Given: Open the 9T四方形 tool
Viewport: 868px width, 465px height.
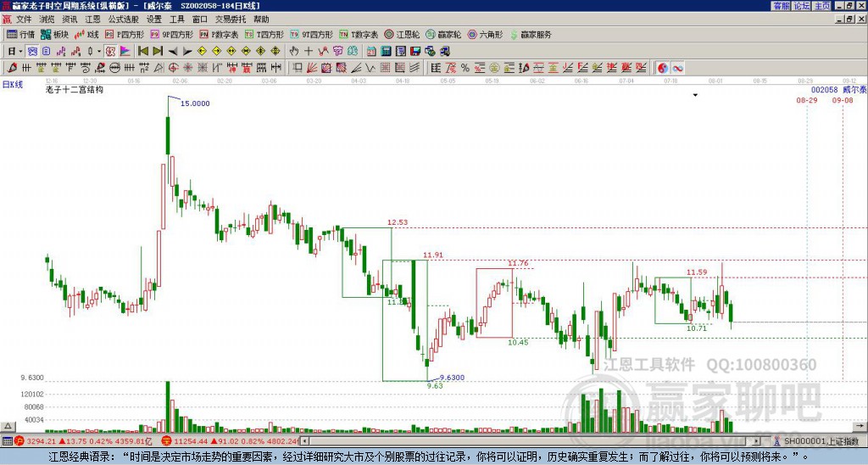Looking at the screenshot, I should pyautogui.click(x=311, y=34).
